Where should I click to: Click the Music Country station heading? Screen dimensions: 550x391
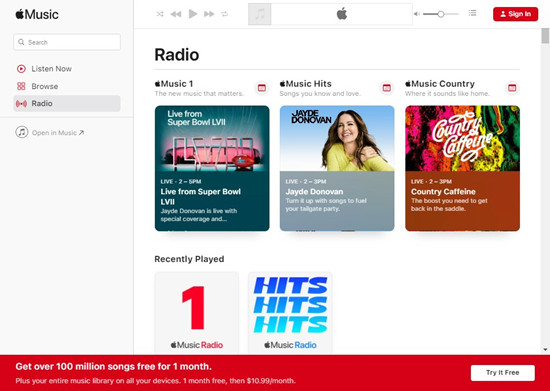click(440, 84)
